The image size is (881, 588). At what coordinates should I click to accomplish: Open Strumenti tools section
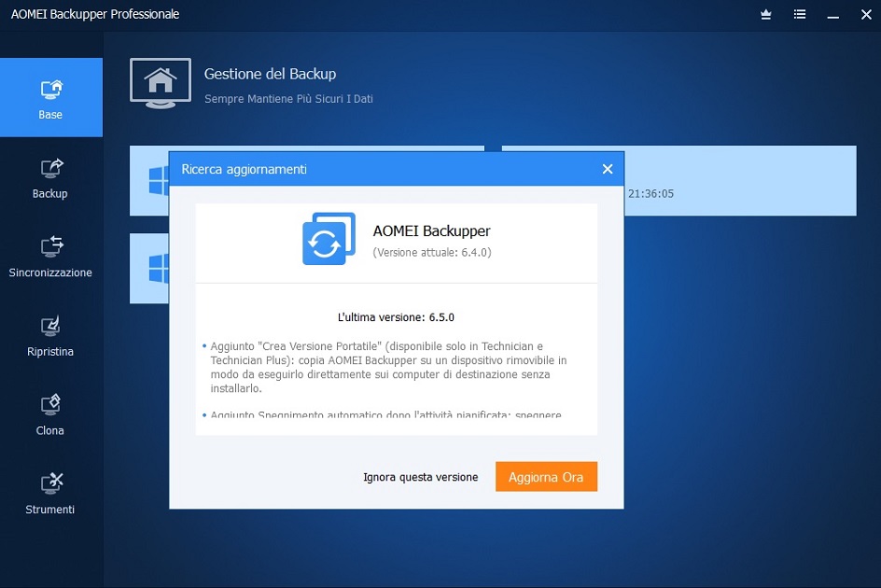pyautogui.click(x=51, y=495)
